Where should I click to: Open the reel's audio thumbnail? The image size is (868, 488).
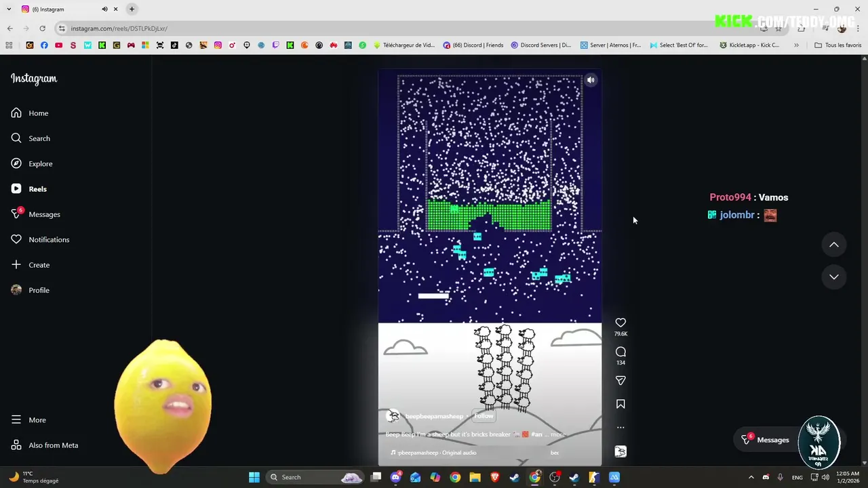pyautogui.click(x=620, y=451)
